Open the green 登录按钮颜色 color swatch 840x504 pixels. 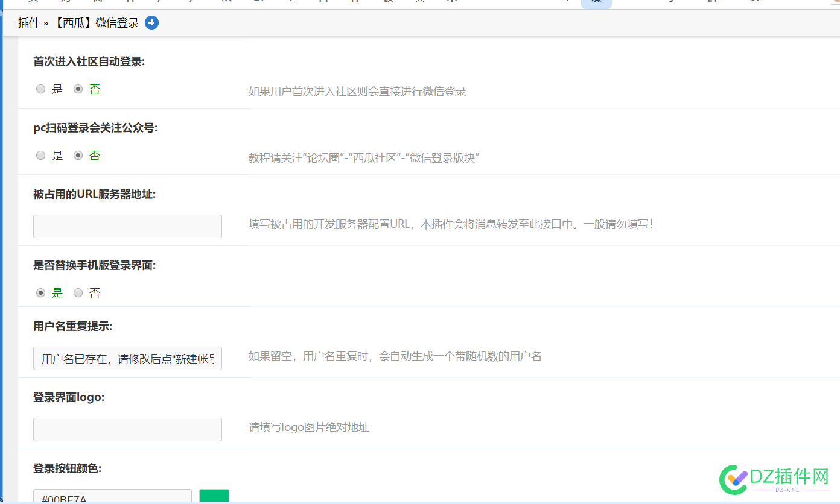coord(214,496)
